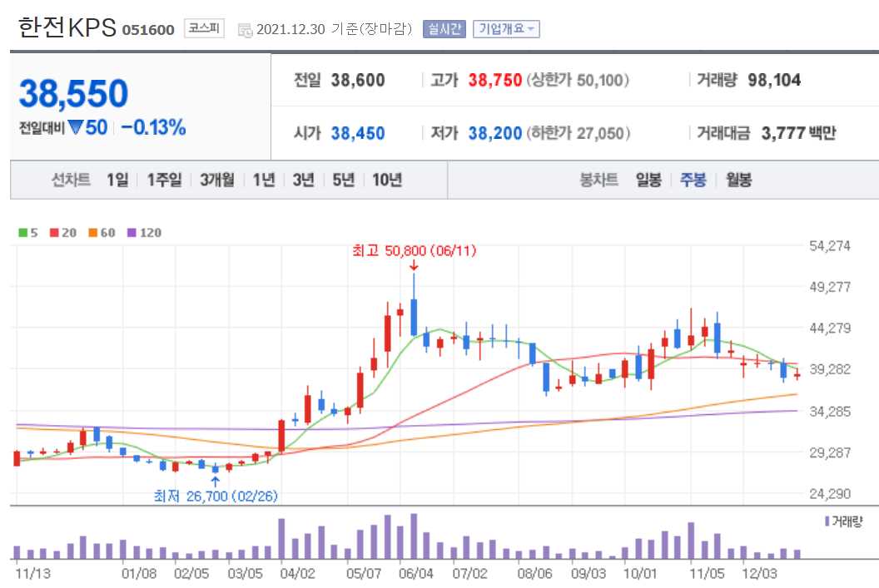Select the 1주일 line chart tab
The image size is (879, 588).
click(x=164, y=180)
